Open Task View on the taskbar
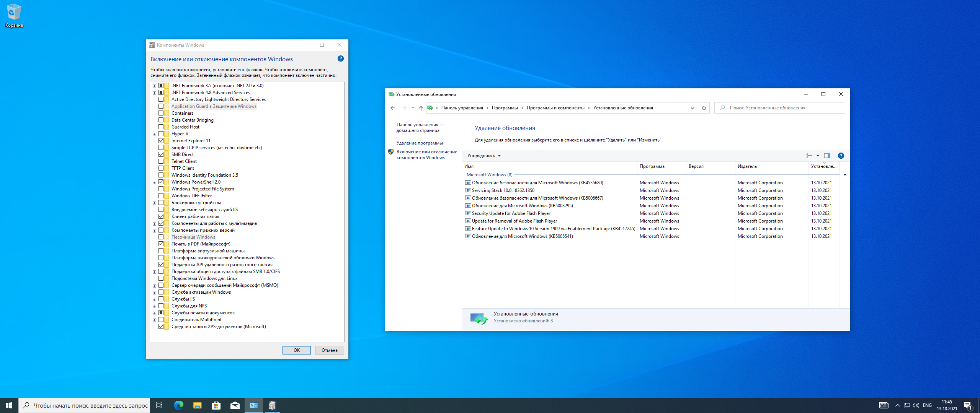 coord(159,405)
